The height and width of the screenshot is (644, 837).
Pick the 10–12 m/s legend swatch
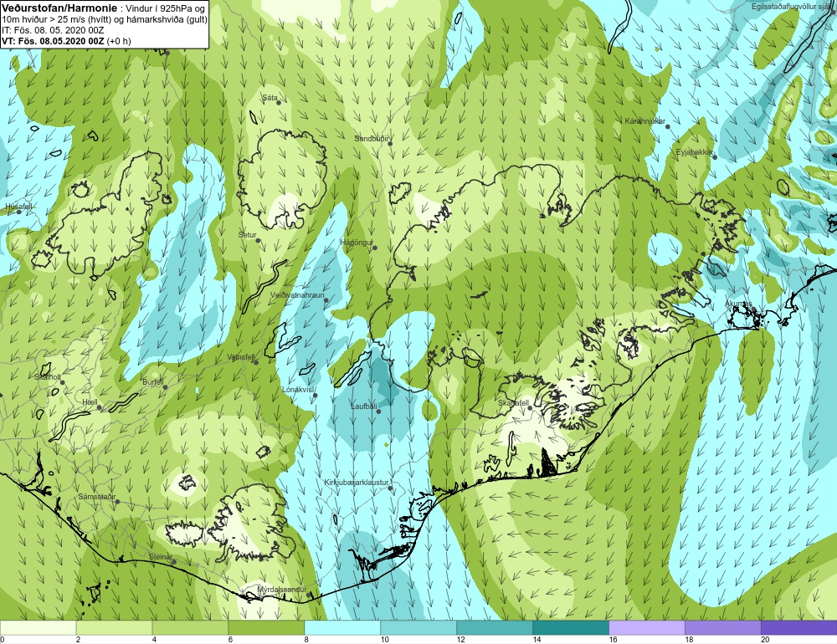point(418,628)
